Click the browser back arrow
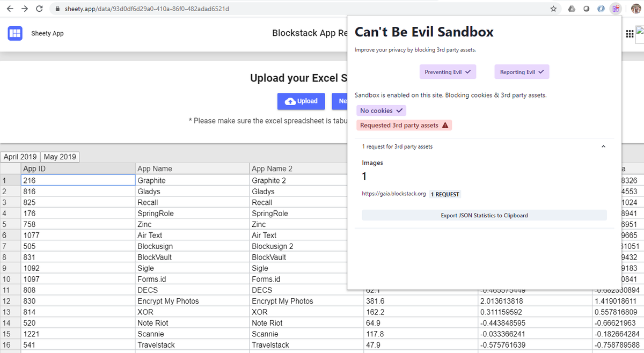Viewport: 644px width, 353px height. point(10,9)
